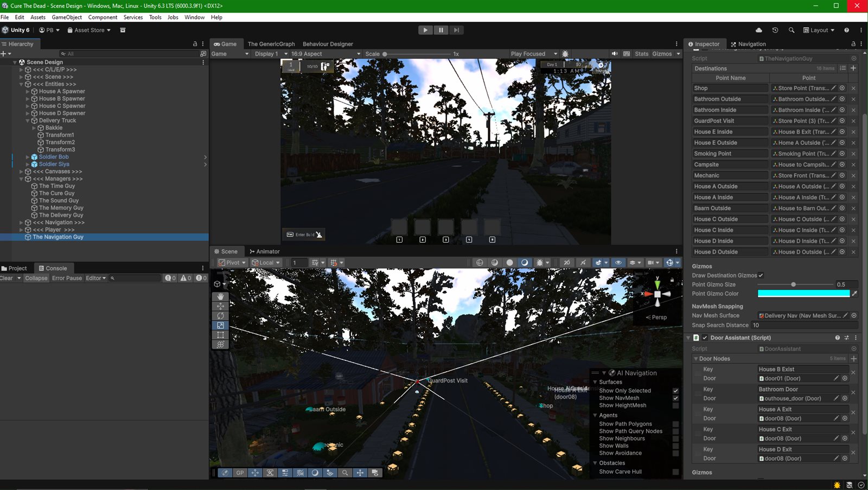Select the Move tool in Scene tools
This screenshot has height=490, width=868.
coord(220,306)
